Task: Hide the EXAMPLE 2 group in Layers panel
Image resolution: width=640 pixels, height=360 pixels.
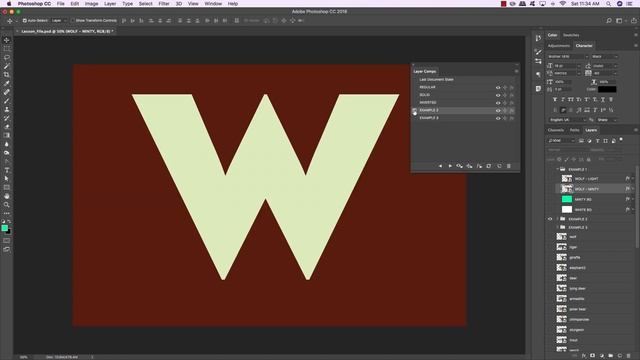Action: 550,219
